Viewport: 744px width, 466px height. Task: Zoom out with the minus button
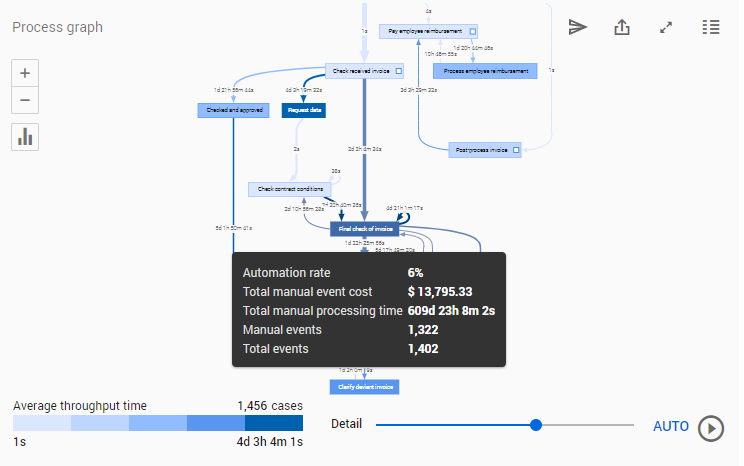pyautogui.click(x=25, y=100)
